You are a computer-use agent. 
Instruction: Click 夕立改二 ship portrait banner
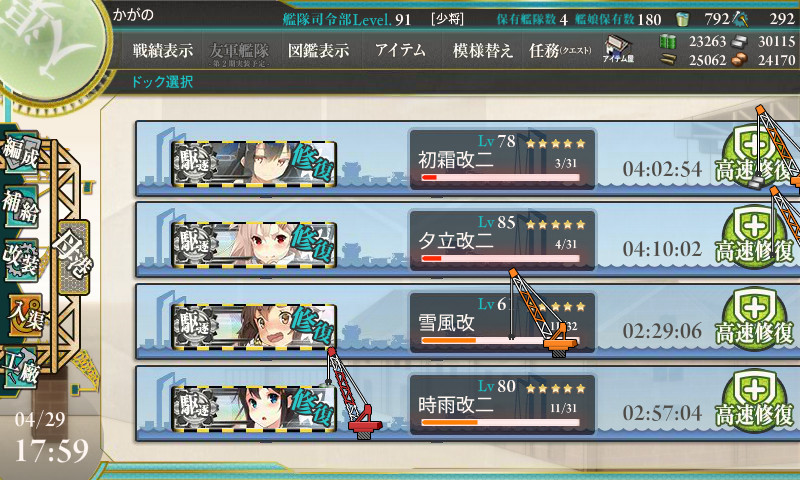[x=254, y=245]
